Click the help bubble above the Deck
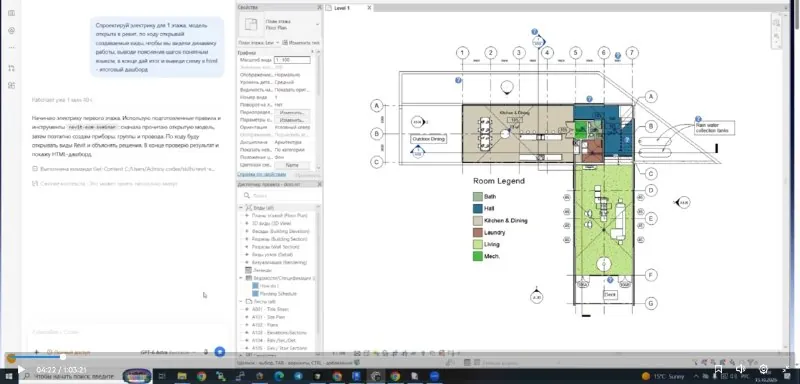This screenshot has width=800, height=384. [610, 280]
